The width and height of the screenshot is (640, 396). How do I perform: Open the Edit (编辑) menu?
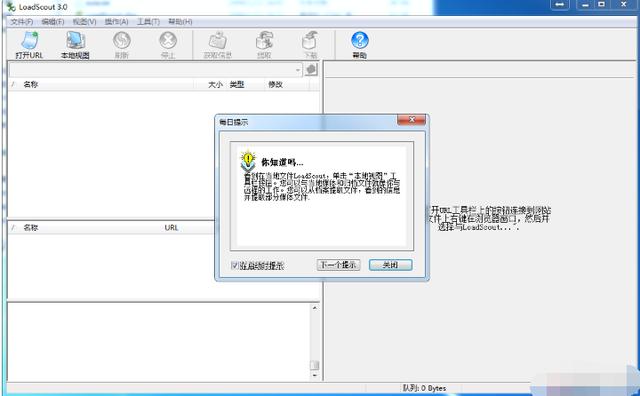53,22
